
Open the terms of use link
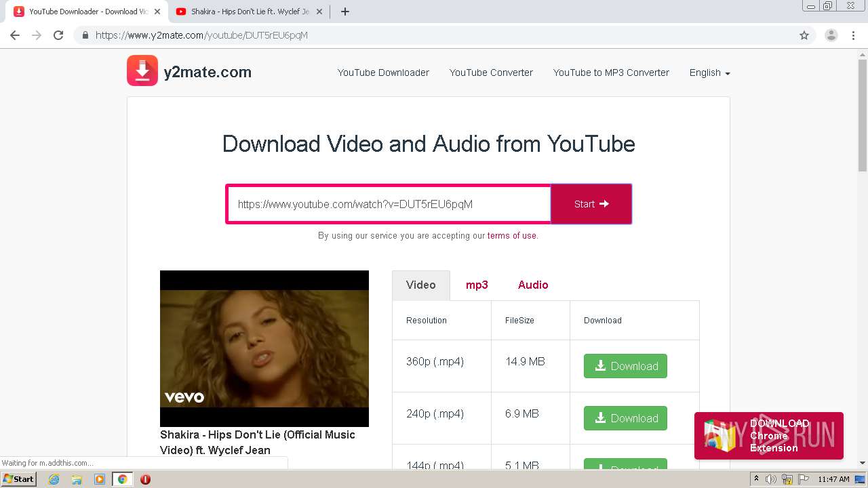tap(511, 236)
